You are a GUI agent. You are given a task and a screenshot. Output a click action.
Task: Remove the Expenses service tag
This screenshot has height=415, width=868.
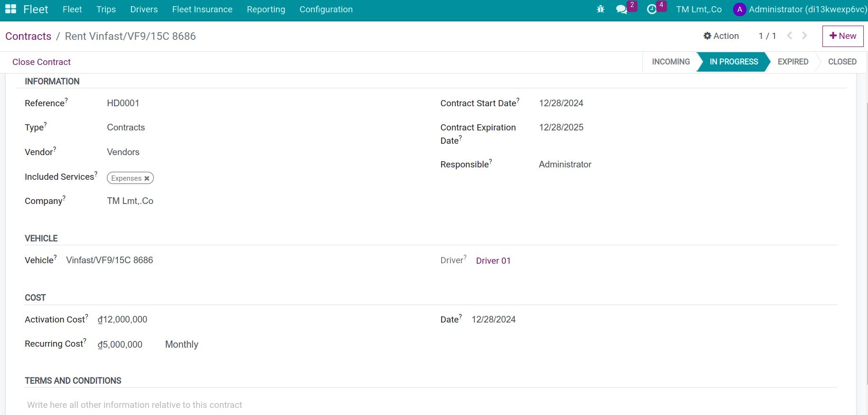tap(147, 178)
